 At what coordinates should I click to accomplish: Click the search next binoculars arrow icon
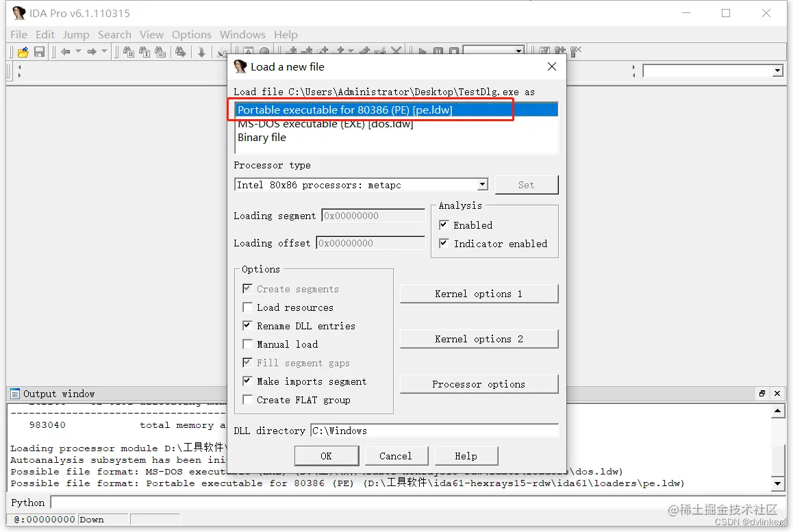click(x=181, y=51)
